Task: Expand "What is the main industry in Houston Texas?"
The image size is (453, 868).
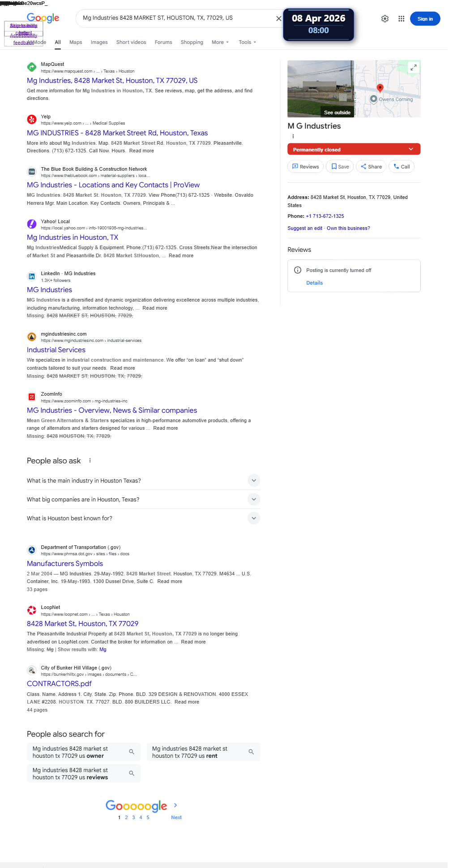Action: (253, 480)
